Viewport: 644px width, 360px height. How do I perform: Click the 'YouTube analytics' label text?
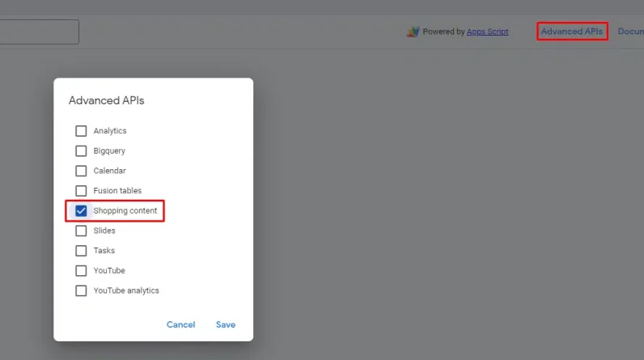[126, 290]
